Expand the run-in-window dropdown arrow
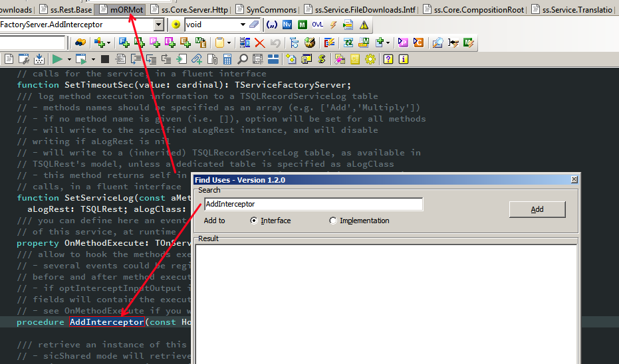This screenshot has width=619, height=364. pyautogui.click(x=93, y=60)
